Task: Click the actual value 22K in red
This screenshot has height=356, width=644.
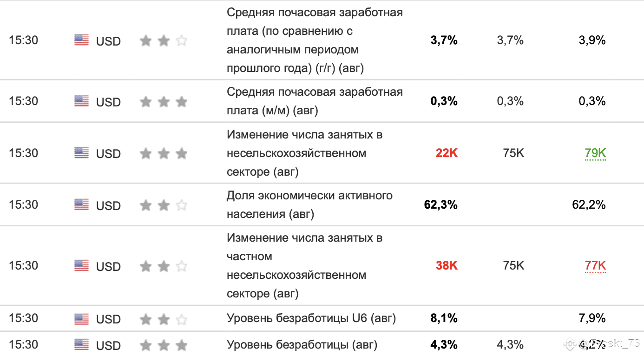Action: coord(447,153)
